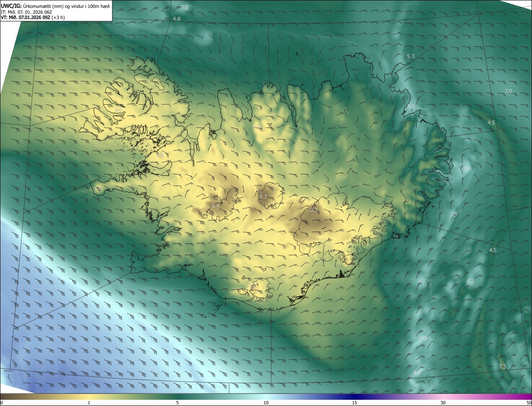Screen dimensions: 532x406
Task: Select the valid time 'VT: Mið. 07.01.2026 09Z (+3 h)'
Action: (x=33, y=17)
